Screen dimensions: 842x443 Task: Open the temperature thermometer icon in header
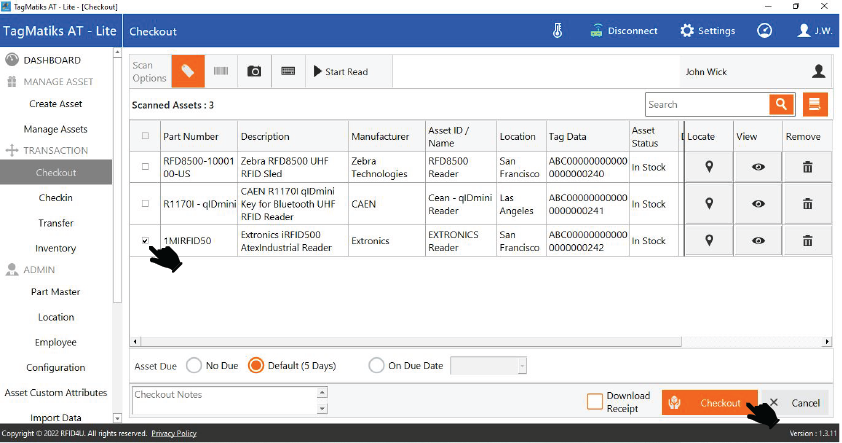coord(558,31)
